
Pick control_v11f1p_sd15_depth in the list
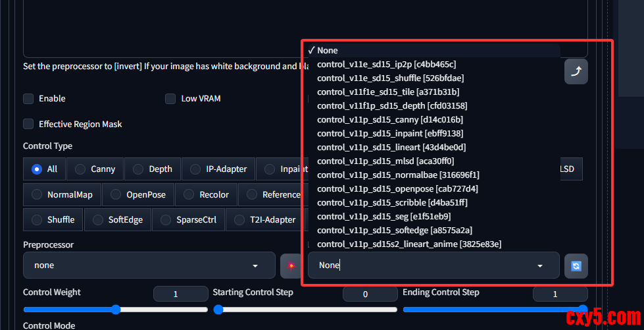coord(392,106)
